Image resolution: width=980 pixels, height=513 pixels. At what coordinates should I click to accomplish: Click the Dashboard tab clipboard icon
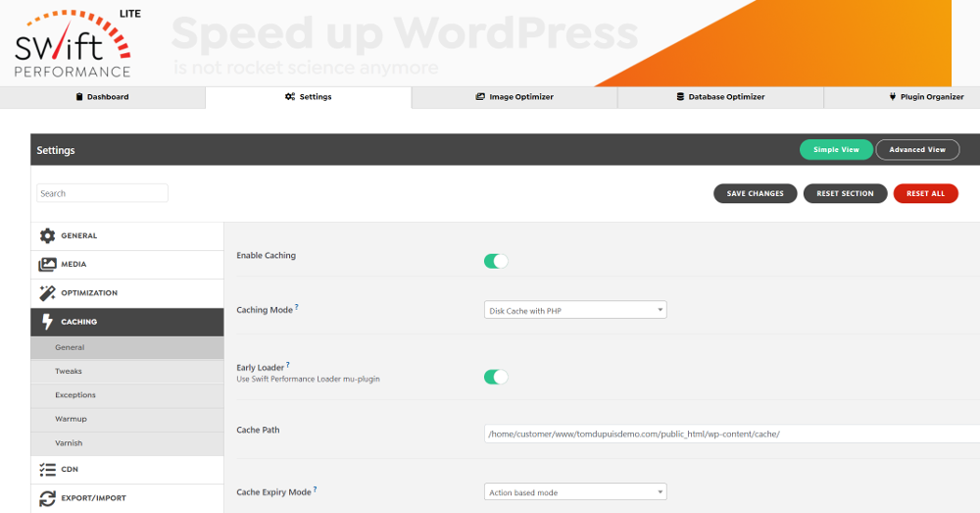[79, 97]
